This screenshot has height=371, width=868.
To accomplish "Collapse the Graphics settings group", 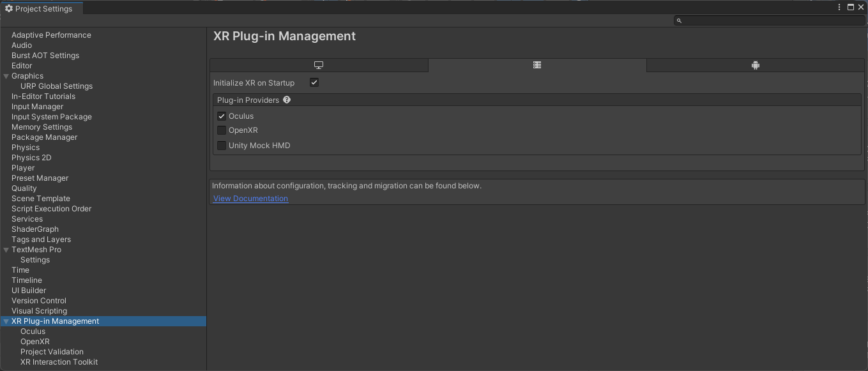I will (6, 76).
